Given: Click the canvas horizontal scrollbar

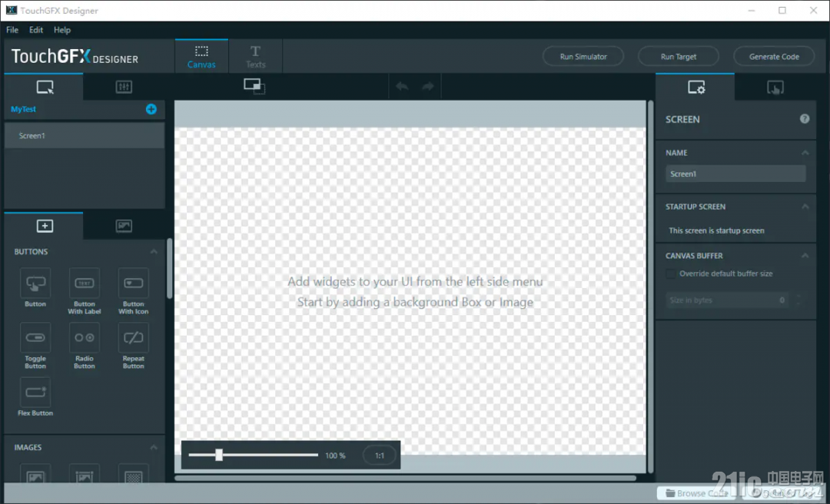Looking at the screenshot, I should (406, 478).
